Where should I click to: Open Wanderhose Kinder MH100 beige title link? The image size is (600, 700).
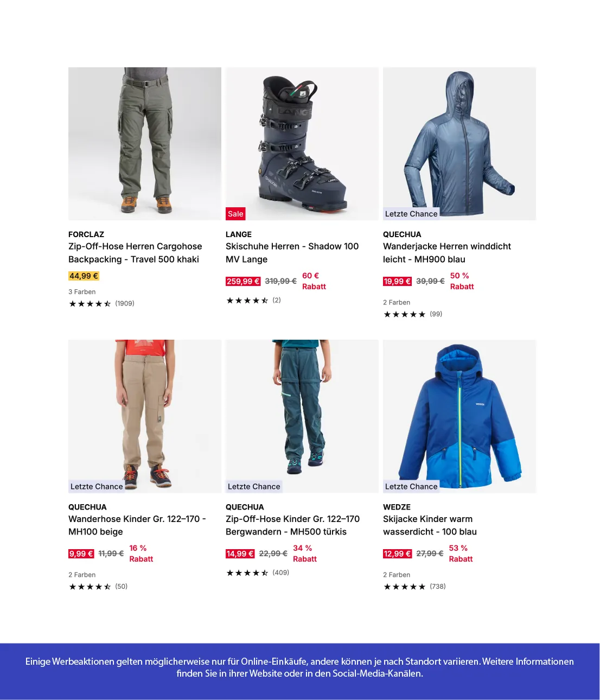(x=137, y=525)
